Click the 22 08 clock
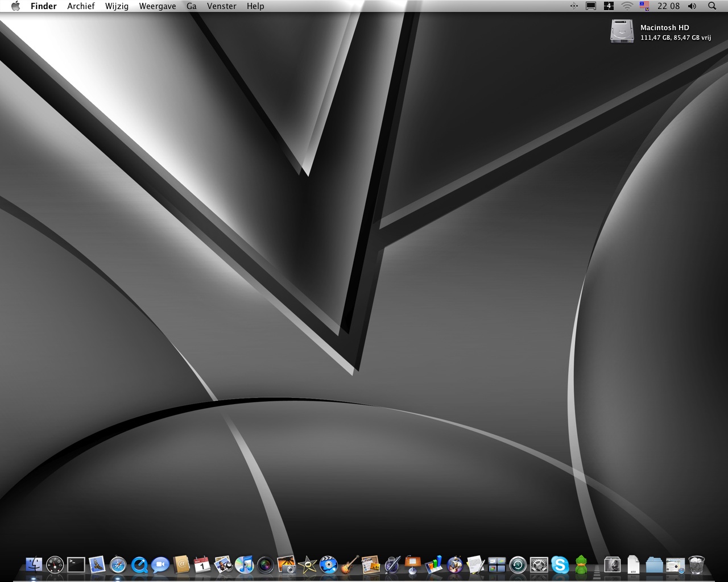 (668, 6)
